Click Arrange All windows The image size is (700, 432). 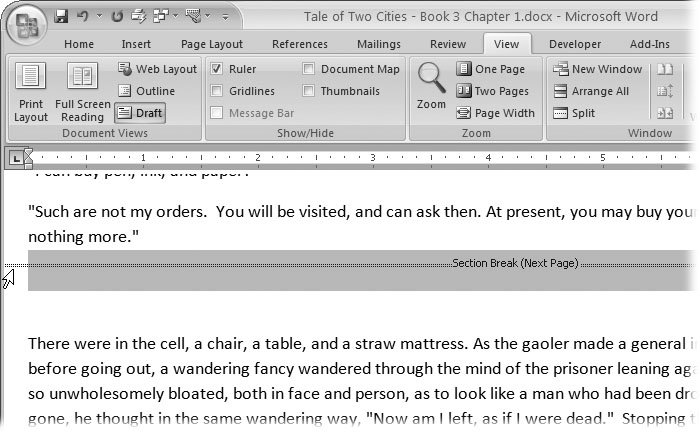pos(591,91)
